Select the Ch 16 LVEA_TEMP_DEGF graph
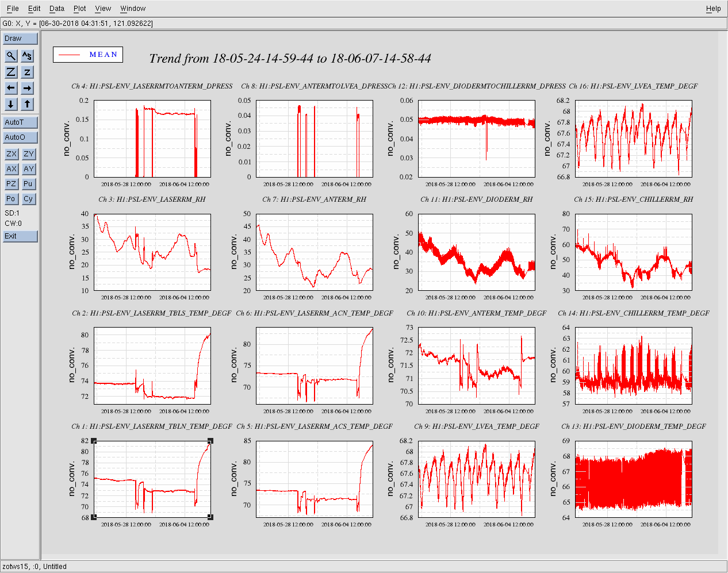728x573 pixels. (634, 139)
